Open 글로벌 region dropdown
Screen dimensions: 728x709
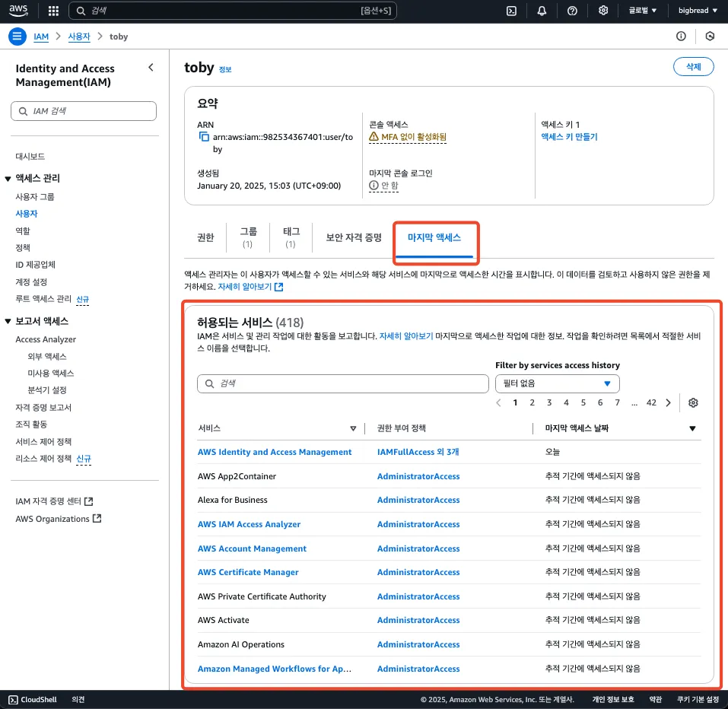[x=642, y=10]
